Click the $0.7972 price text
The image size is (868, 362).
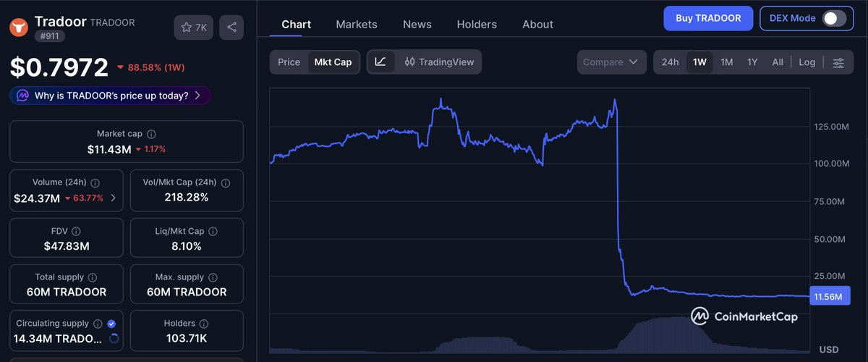coord(59,67)
